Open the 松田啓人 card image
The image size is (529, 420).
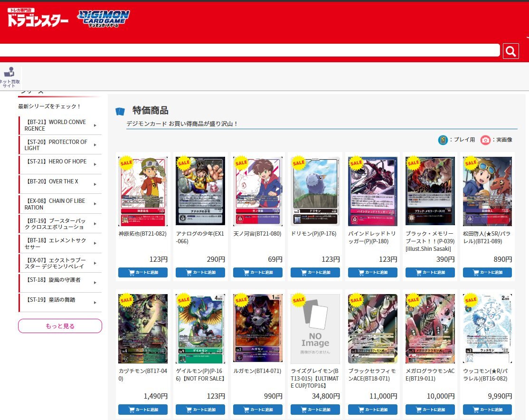pyautogui.click(x=488, y=191)
